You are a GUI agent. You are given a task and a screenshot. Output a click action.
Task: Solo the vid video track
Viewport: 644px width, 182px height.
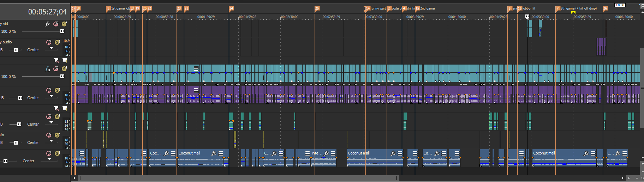tap(64, 24)
